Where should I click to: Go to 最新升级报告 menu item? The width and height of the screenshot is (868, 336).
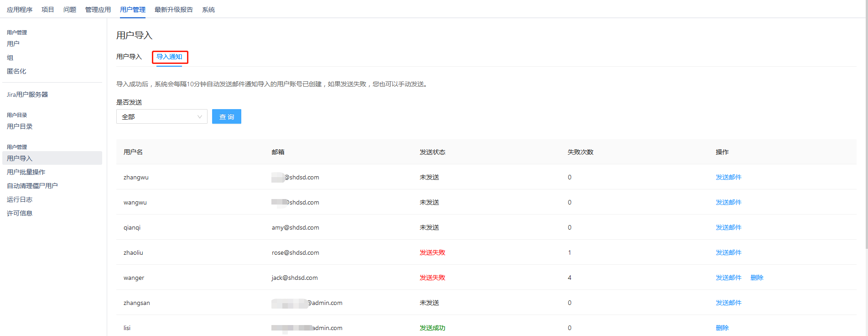point(173,10)
